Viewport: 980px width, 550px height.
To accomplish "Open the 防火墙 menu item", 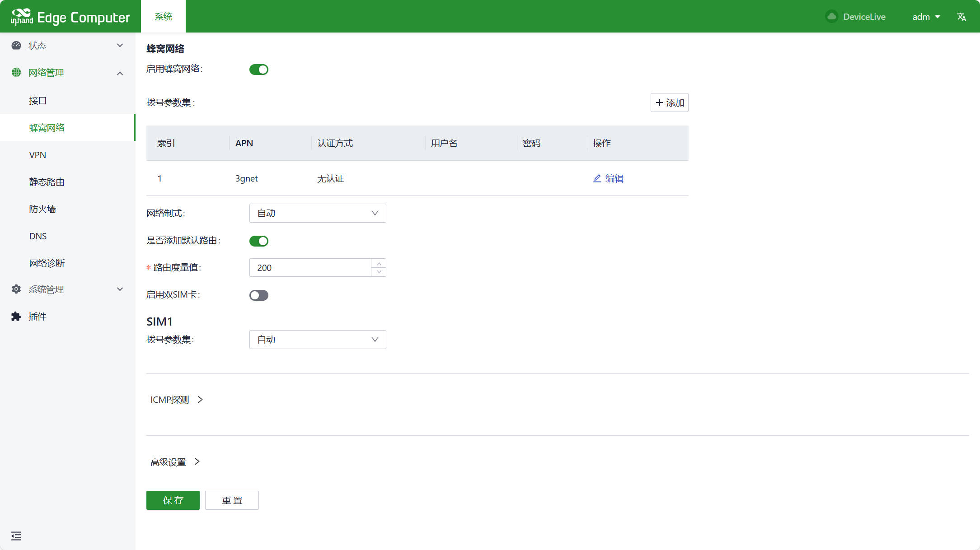I will coord(68,209).
